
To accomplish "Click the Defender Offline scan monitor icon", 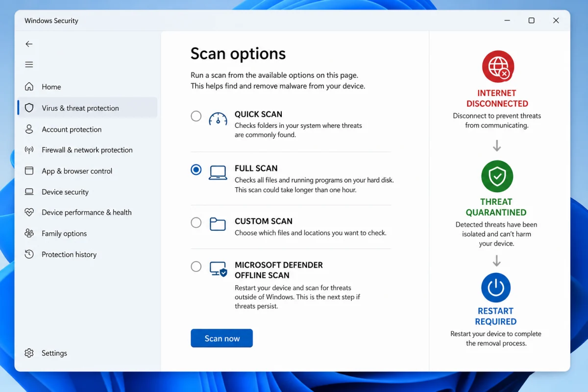I will point(219,269).
